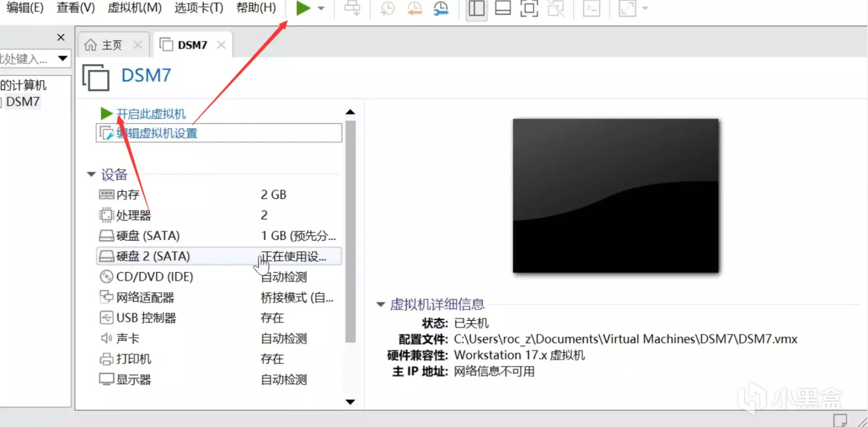Select the 内存 device row
This screenshot has width=868, height=427.
219,195
